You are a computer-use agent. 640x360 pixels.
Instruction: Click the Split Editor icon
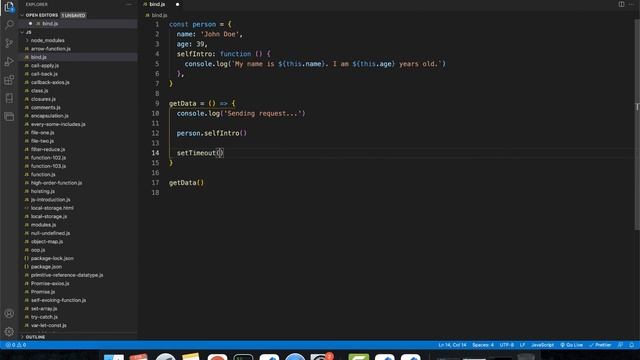pos(621,4)
